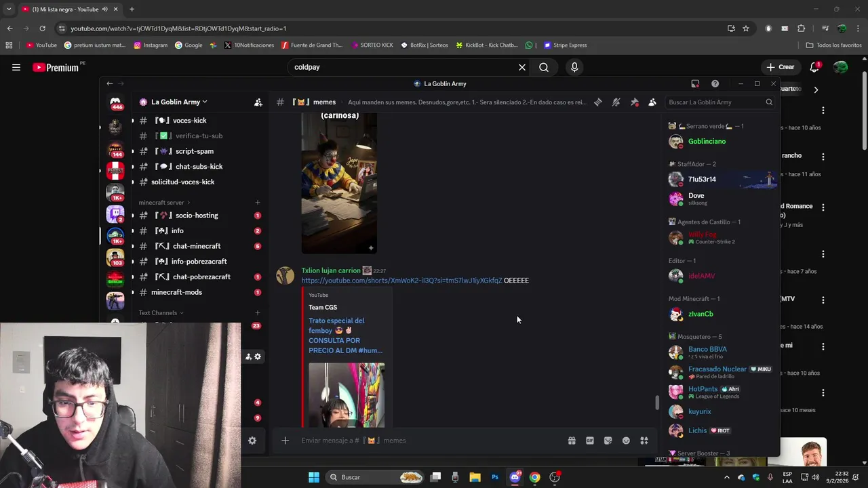Expand the info channel arrow
This screenshot has height=488, width=868.
133,231
